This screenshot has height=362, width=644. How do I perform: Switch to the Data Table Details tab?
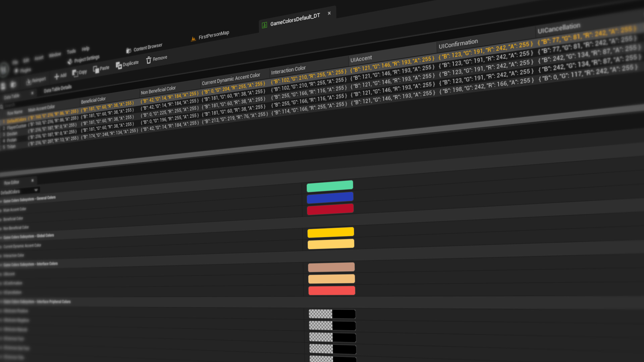(57, 88)
